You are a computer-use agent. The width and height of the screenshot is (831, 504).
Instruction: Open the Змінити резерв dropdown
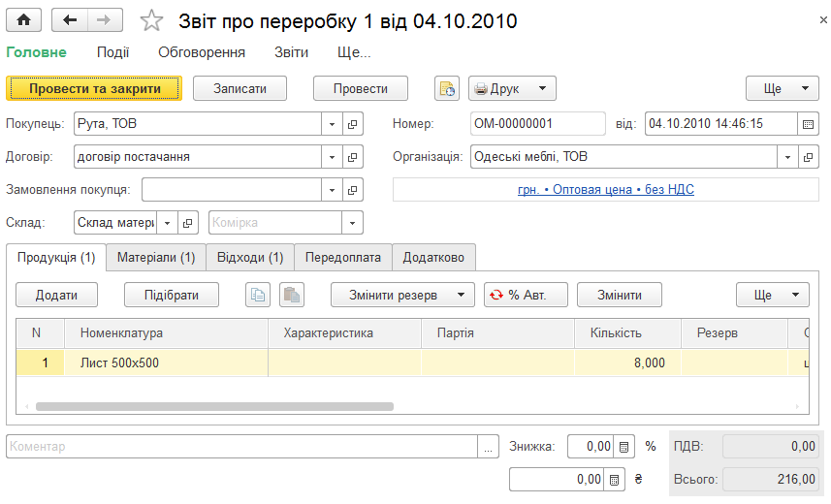tap(402, 295)
